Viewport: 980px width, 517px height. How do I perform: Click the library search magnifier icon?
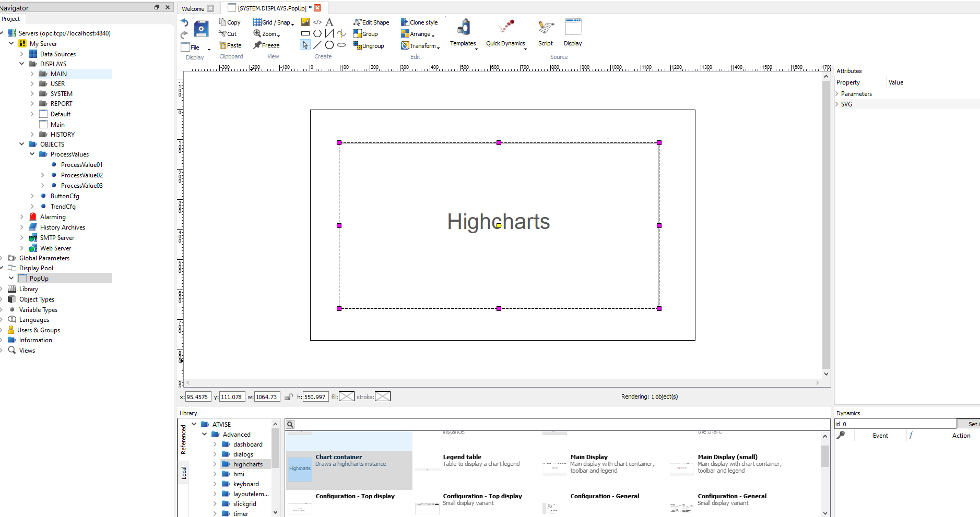290,425
